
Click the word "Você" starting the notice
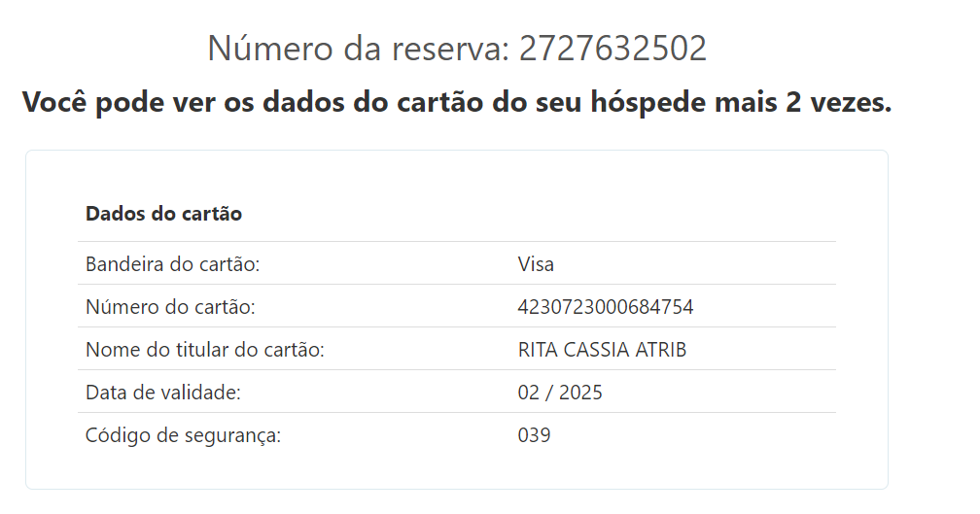[53, 102]
